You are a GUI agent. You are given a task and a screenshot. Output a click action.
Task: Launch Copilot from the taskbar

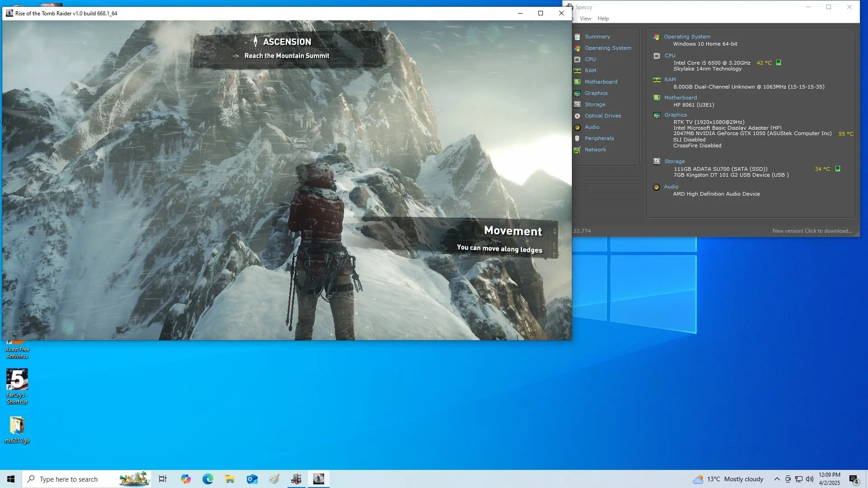coord(185,479)
